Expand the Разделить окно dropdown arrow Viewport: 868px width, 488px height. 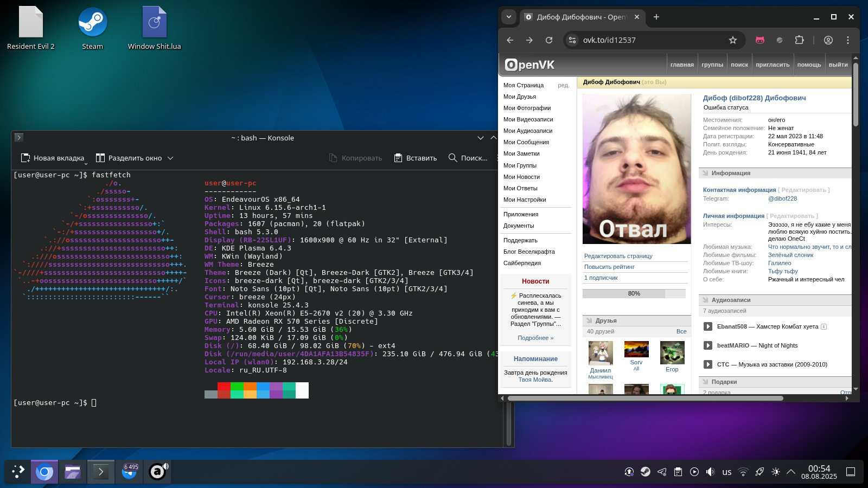[170, 158]
